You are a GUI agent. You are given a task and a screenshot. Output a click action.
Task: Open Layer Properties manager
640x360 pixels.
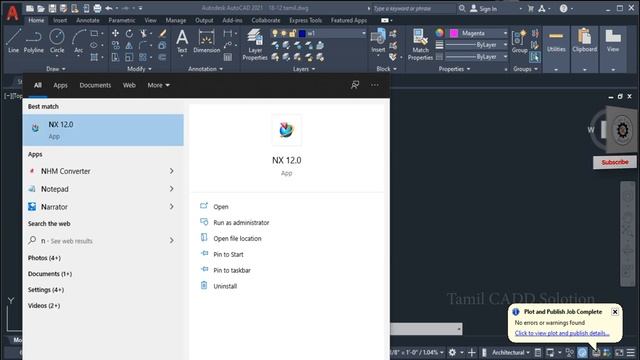255,44
